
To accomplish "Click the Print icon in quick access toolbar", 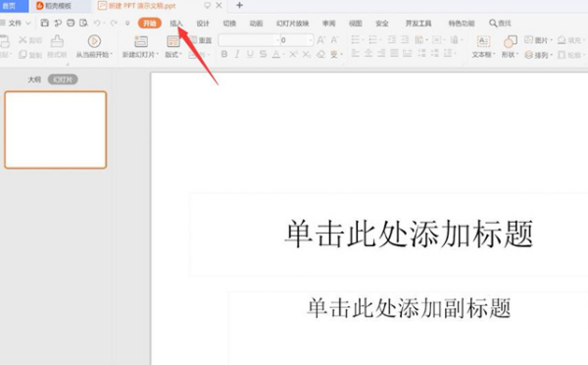I will [x=71, y=23].
